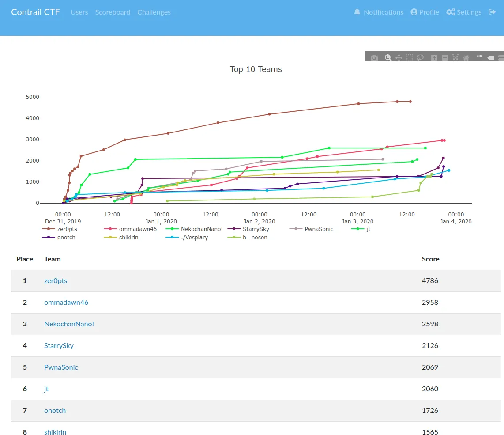Viewport: 504px width, 435px height.
Task: Select the Pan tool in chart toolbar
Action: click(399, 58)
